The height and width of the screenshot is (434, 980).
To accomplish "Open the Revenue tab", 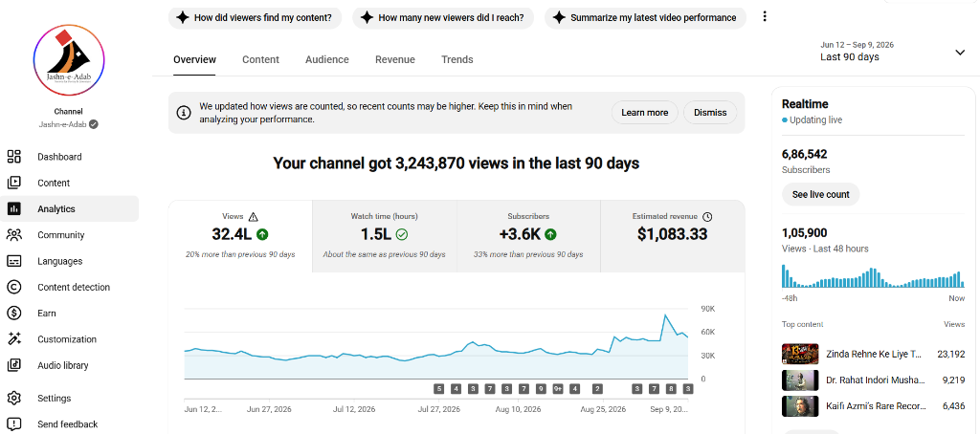I will (x=395, y=60).
